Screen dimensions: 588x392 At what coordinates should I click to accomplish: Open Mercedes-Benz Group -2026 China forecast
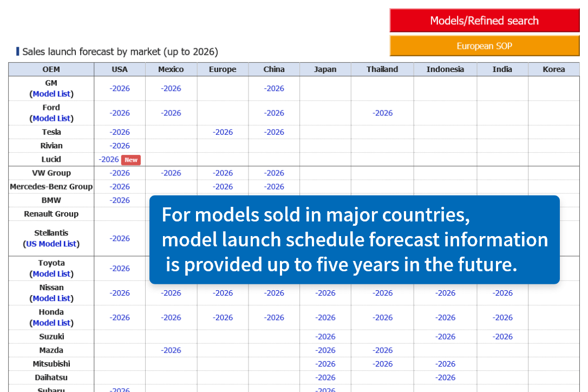[274, 186]
